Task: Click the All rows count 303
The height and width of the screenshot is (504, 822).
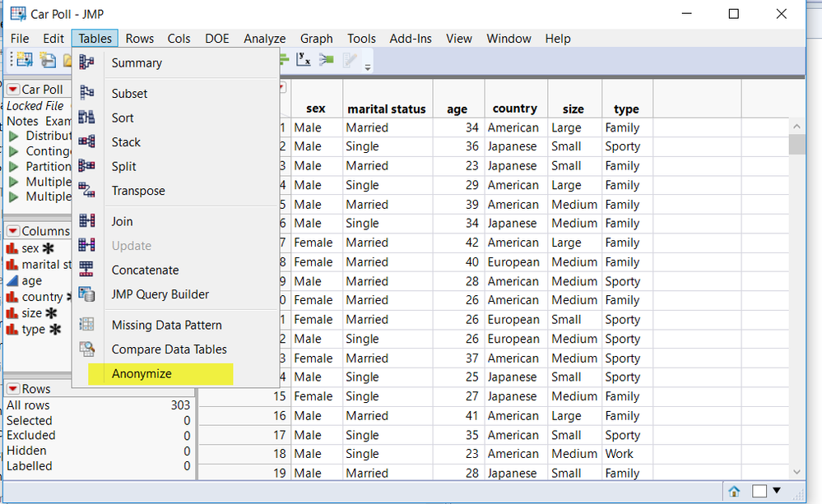Action: click(180, 405)
